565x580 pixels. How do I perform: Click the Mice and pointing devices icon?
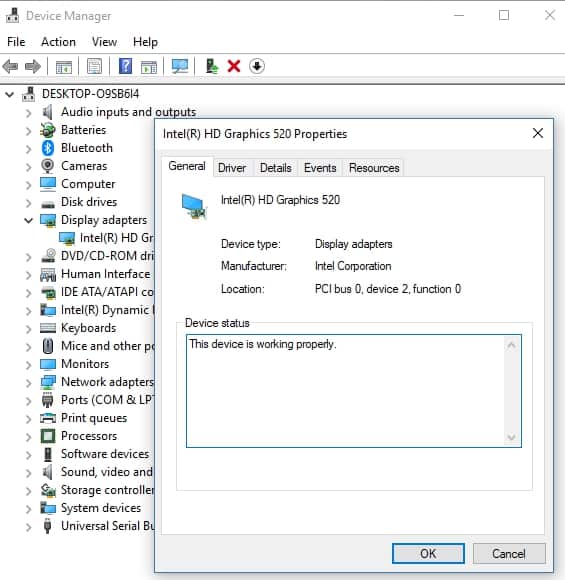coord(48,346)
